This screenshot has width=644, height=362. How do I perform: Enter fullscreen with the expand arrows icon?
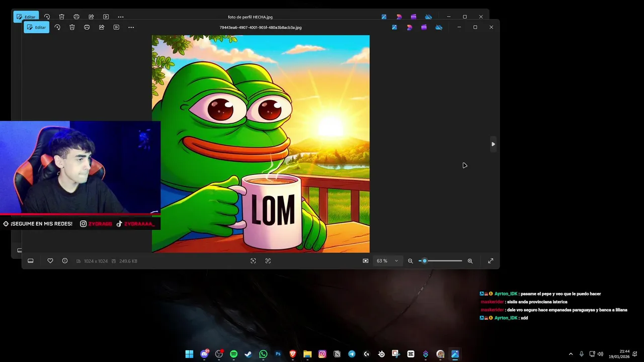click(491, 261)
